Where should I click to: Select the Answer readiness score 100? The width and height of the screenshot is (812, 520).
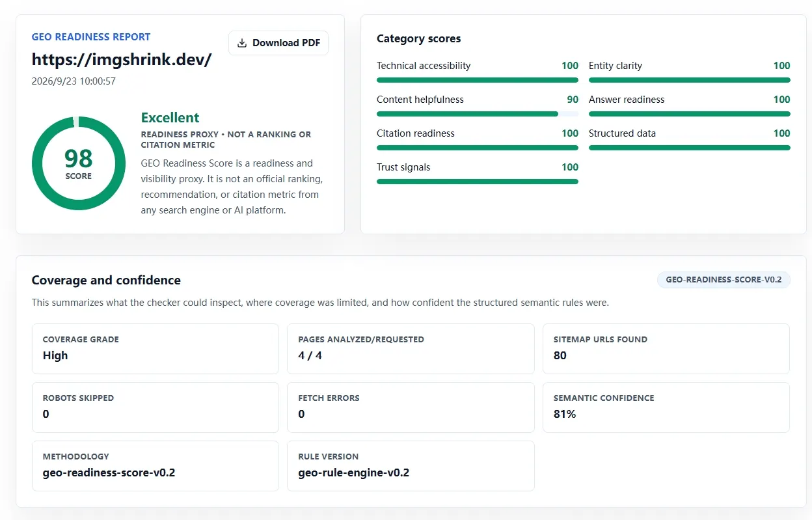782,100
